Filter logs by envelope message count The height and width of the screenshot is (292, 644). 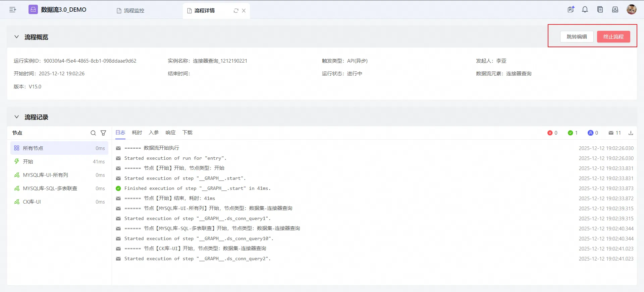point(614,133)
